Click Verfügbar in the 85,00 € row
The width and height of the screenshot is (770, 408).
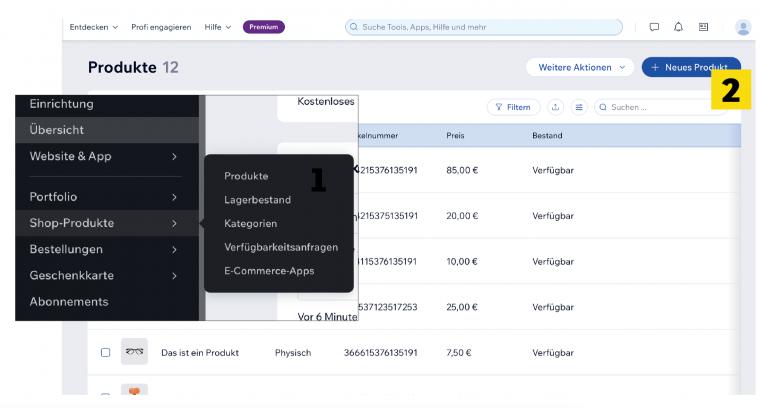[x=553, y=170]
